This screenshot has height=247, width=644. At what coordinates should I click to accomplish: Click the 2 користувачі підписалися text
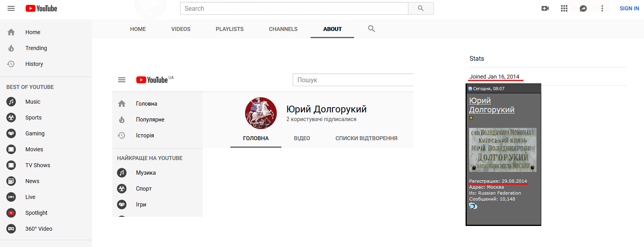pos(322,119)
